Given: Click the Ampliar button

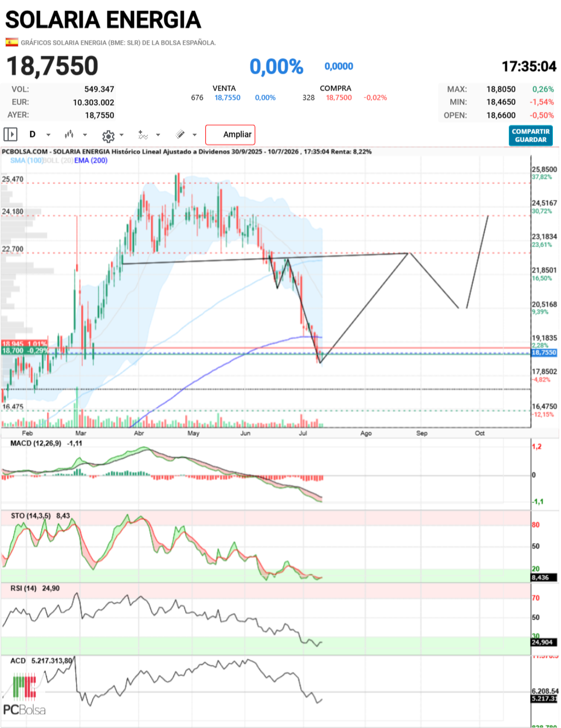Looking at the screenshot, I should coord(230,135).
